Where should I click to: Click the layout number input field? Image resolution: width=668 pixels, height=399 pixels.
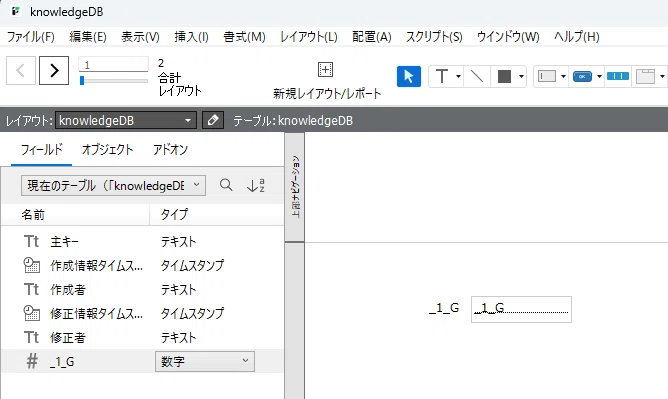pos(113,65)
